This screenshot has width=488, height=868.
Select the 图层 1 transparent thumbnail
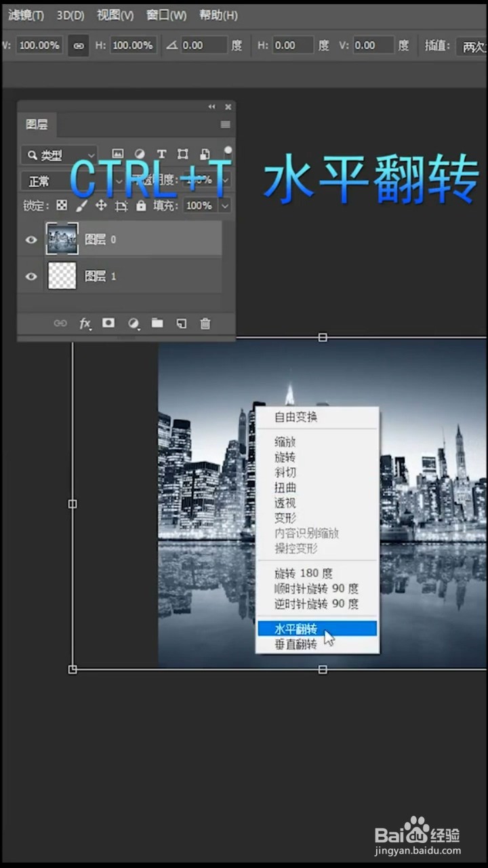click(62, 275)
